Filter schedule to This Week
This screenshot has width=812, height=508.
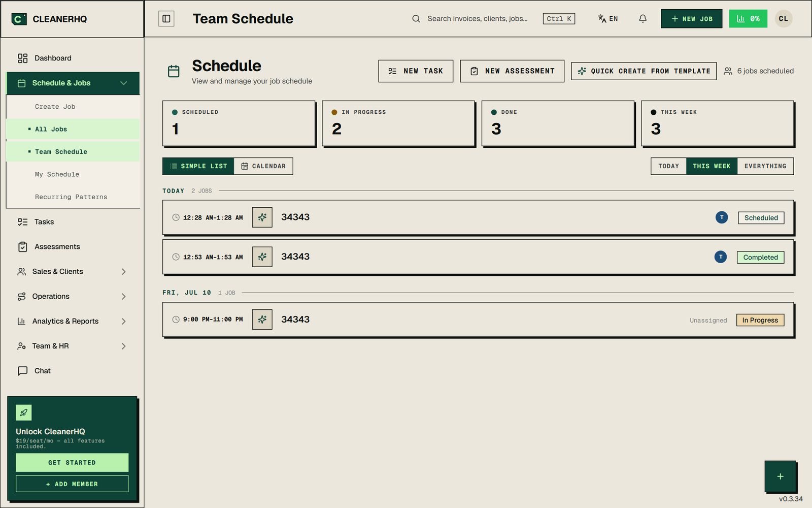[x=712, y=166]
